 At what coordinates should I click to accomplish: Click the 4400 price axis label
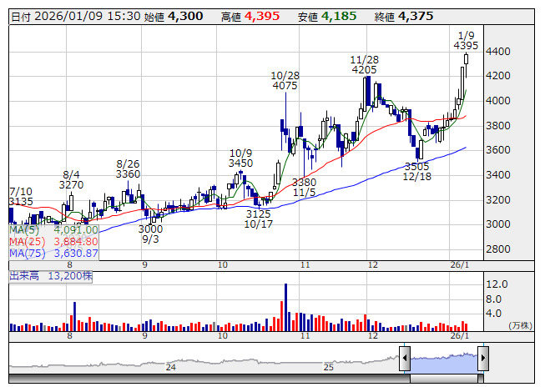pyautogui.click(x=498, y=52)
